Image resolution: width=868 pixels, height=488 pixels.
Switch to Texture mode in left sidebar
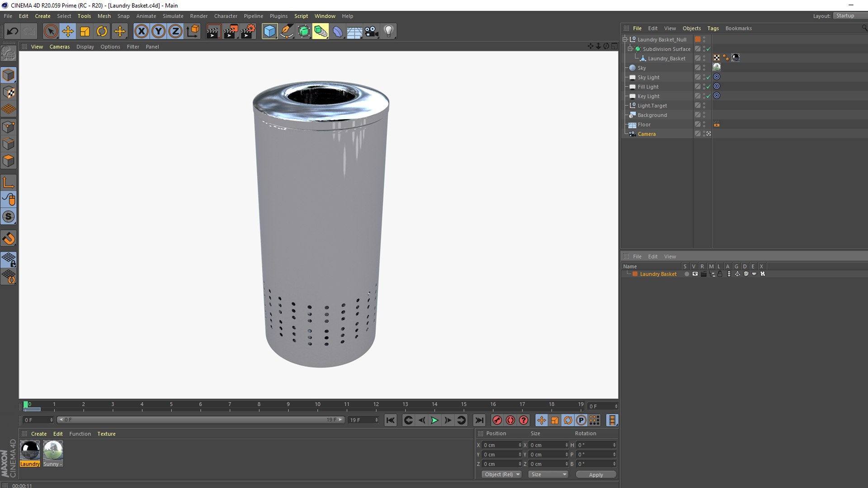coord(9,93)
